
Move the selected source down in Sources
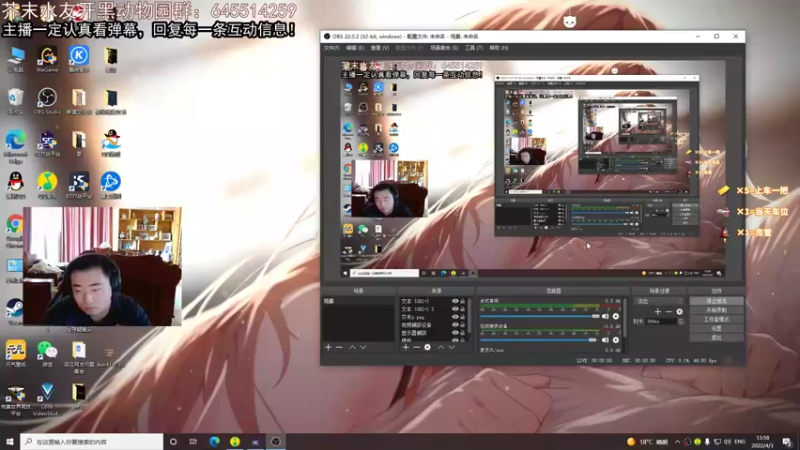pyautogui.click(x=452, y=347)
